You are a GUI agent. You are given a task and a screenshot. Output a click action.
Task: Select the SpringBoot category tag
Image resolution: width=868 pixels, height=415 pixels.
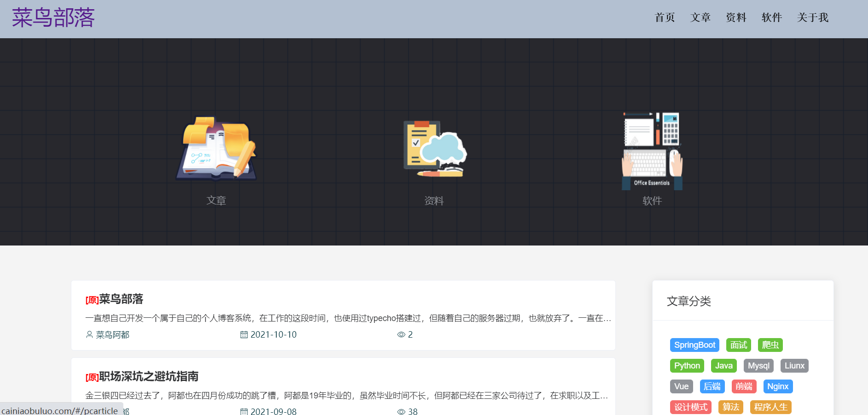[x=694, y=345]
